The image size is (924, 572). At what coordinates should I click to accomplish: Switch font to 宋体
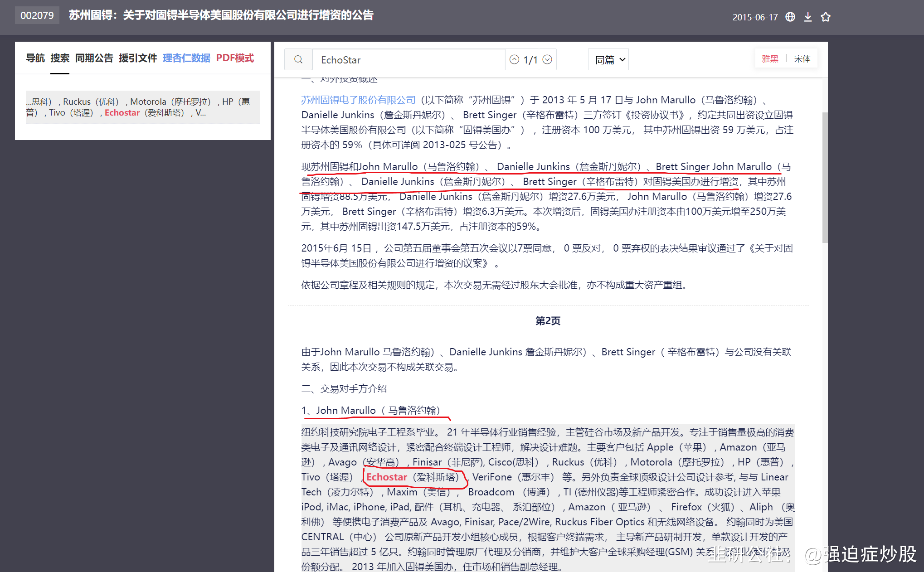pyautogui.click(x=802, y=58)
